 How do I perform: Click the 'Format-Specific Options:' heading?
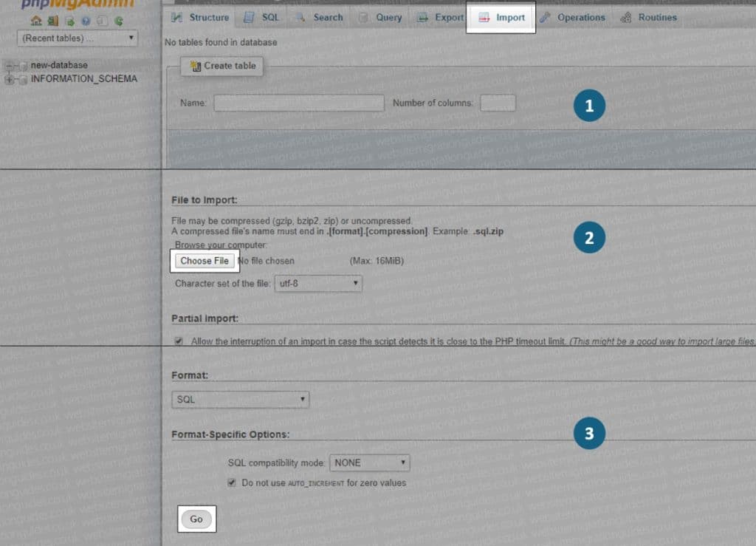click(230, 434)
